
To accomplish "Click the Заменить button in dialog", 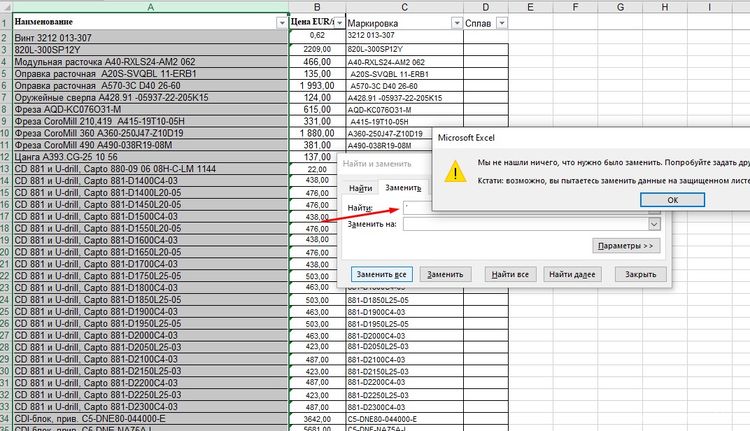I will [445, 274].
